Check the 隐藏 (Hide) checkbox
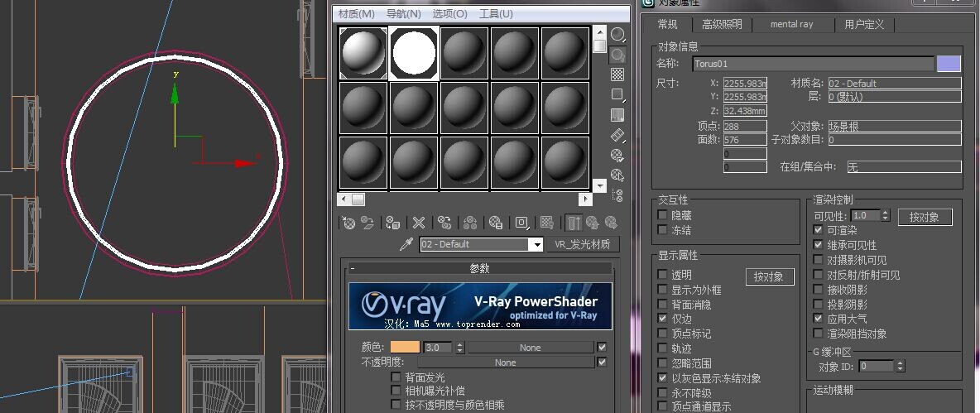The width and height of the screenshot is (980, 413). (662, 215)
